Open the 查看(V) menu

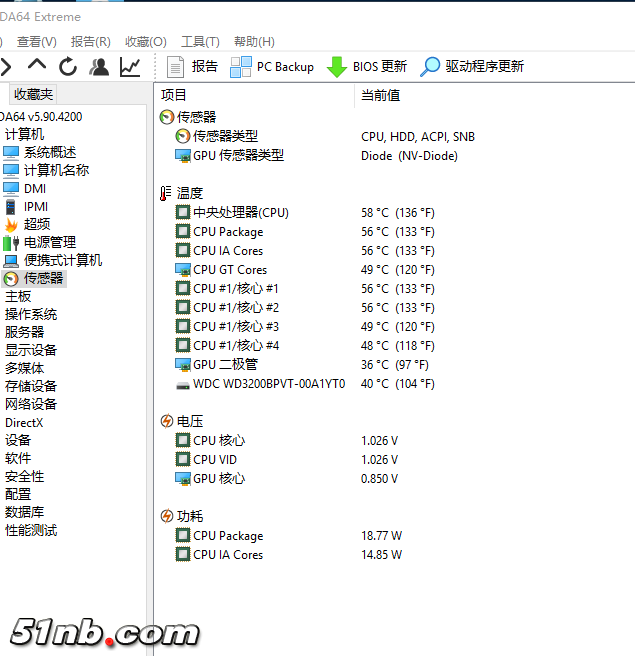pos(36,41)
